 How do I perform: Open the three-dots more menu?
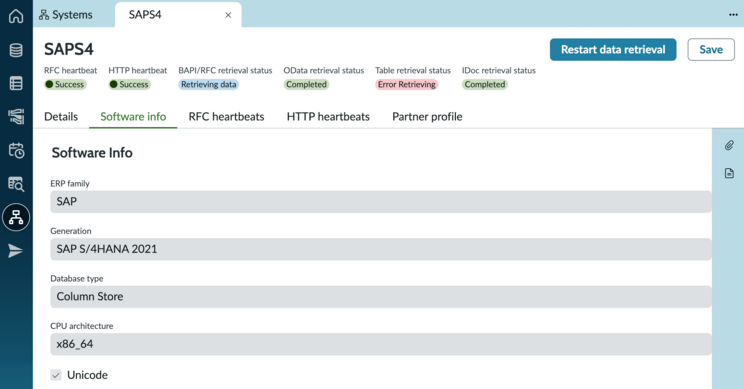tap(733, 15)
